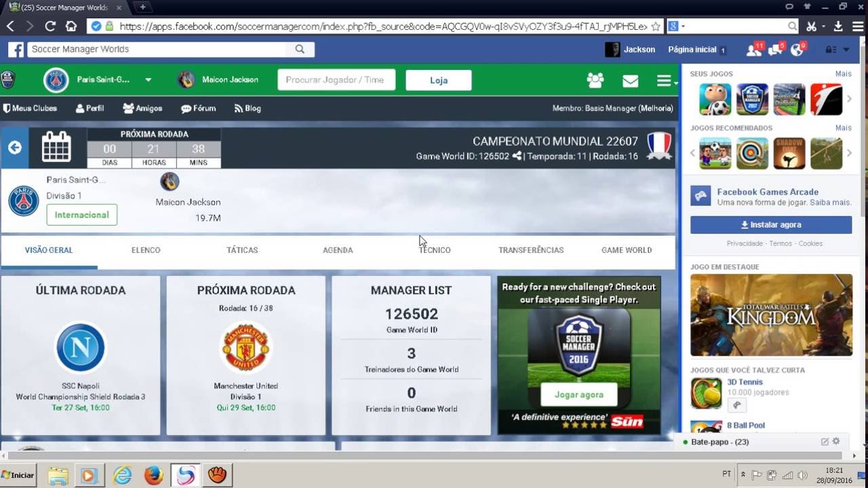Click the Manchester United club logo
Viewport: 868px width, 488px height.
click(246, 346)
